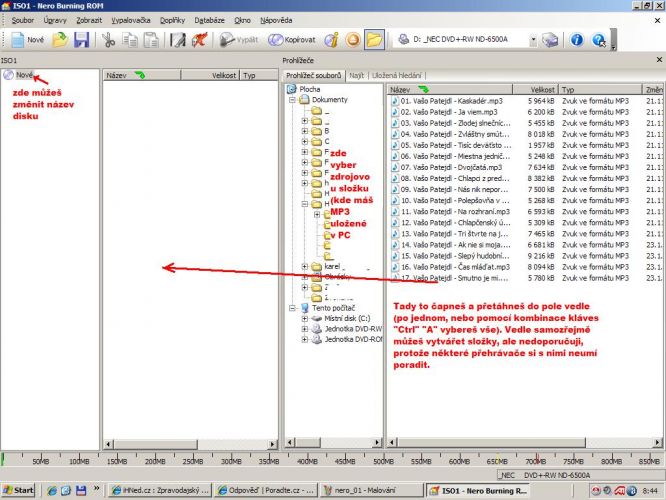
Task: Open the Úpravy menu
Action: pos(55,20)
